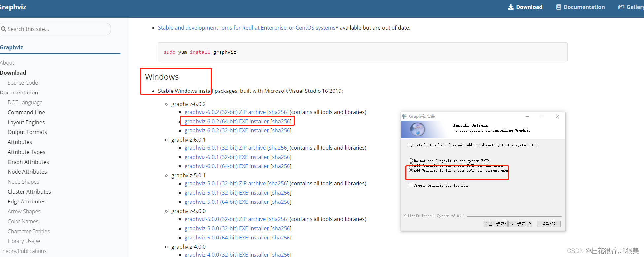Open Attribute Types in the sidebar
The width and height of the screenshot is (644, 257).
(x=26, y=152)
